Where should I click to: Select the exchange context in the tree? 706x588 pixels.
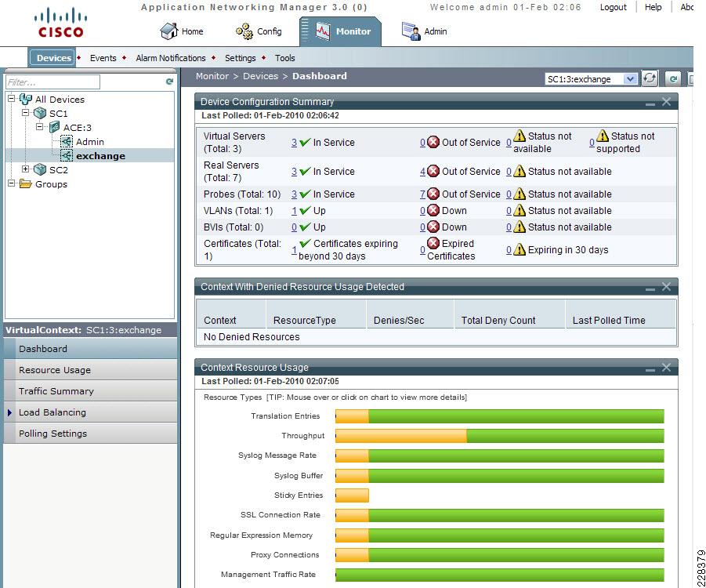pos(100,156)
